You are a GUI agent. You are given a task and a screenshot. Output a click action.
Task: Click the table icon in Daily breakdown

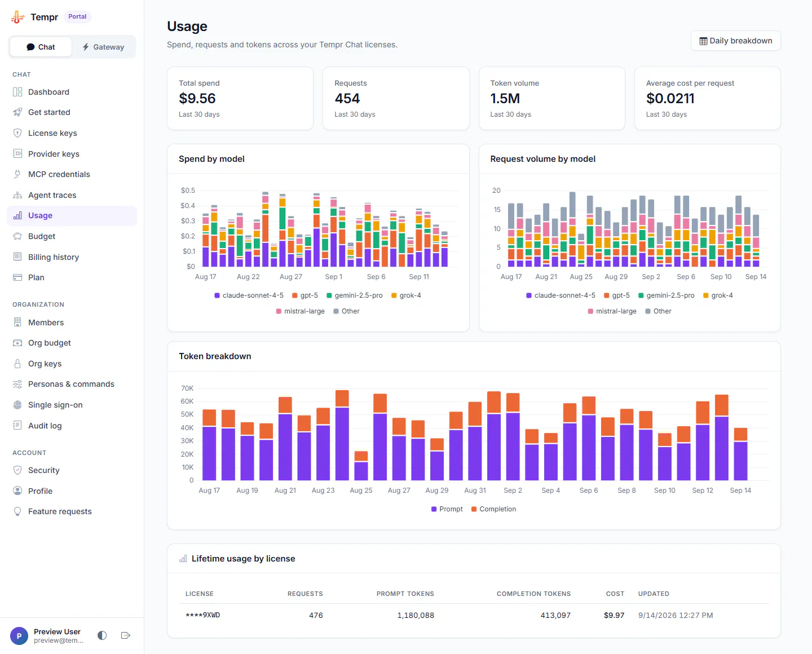703,41
